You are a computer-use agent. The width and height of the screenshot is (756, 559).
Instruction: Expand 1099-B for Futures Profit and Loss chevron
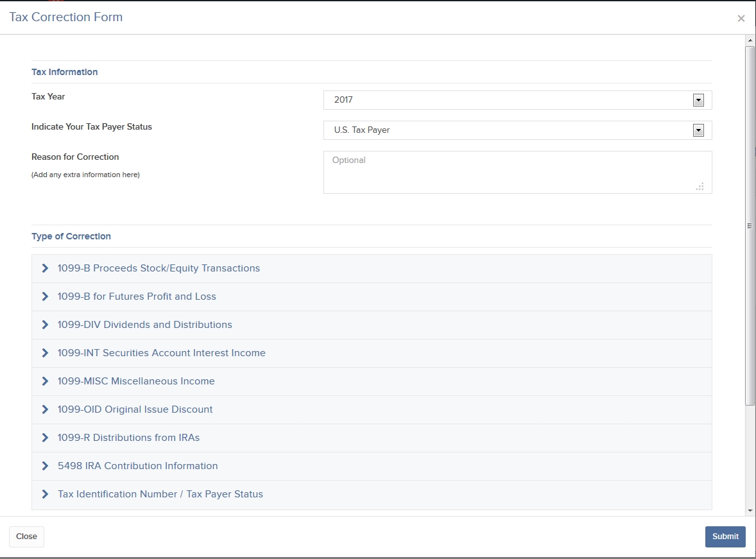tap(46, 297)
